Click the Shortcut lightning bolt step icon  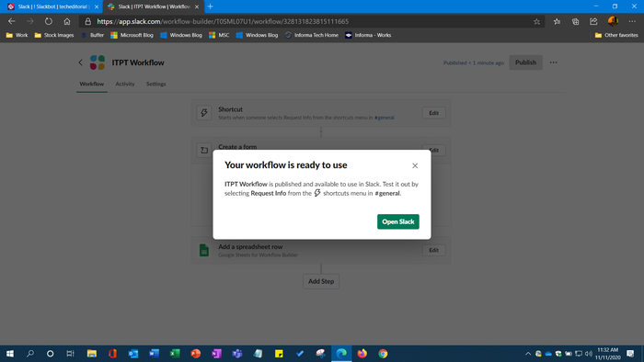204,113
